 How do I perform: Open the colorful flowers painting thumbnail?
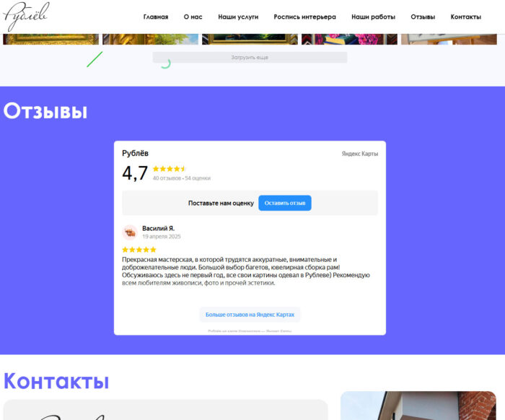point(349,39)
